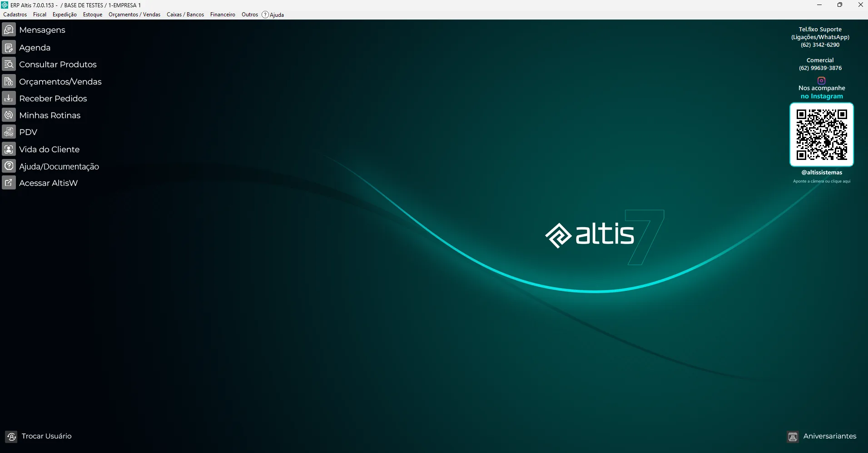Viewport: 868px width, 453px height.
Task: Click support phone (62) 3142-6290
Action: click(820, 45)
